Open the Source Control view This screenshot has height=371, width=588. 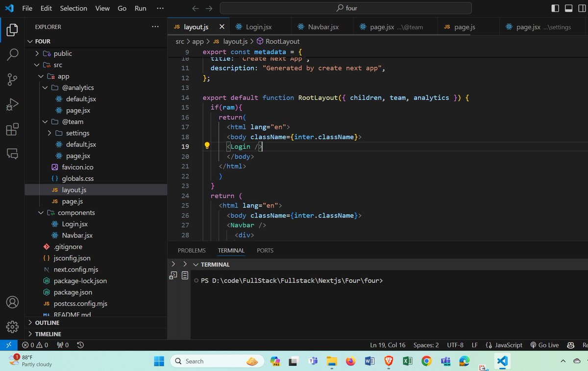tap(12, 79)
